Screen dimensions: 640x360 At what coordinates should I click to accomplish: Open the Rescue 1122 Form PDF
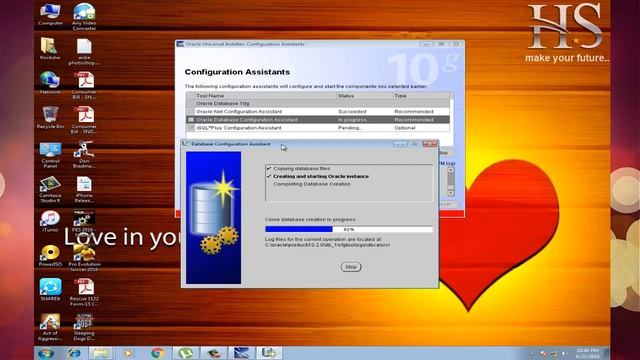(x=84, y=292)
